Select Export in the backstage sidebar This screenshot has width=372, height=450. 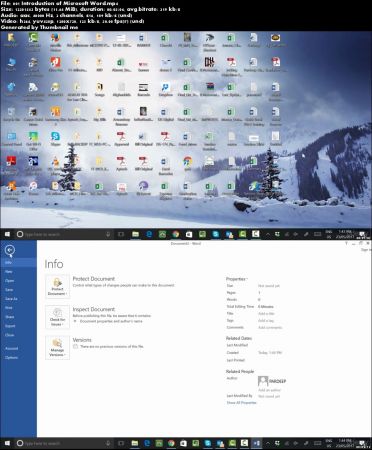click(x=18, y=326)
